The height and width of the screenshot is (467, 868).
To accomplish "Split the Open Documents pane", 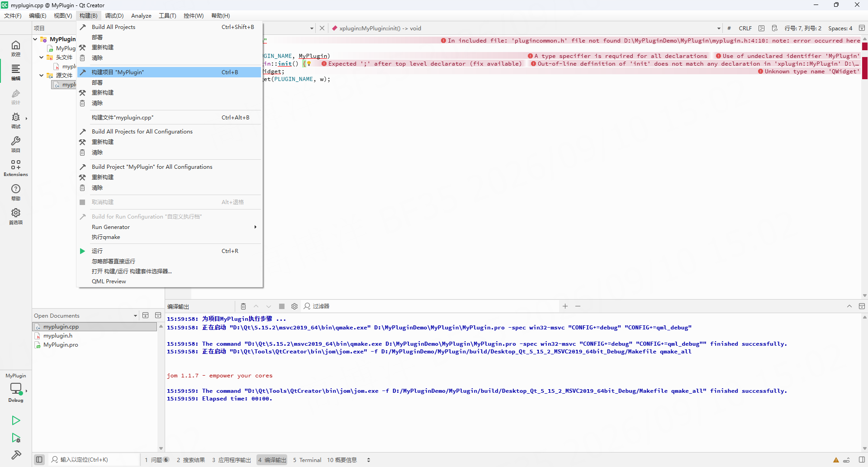I will point(146,315).
